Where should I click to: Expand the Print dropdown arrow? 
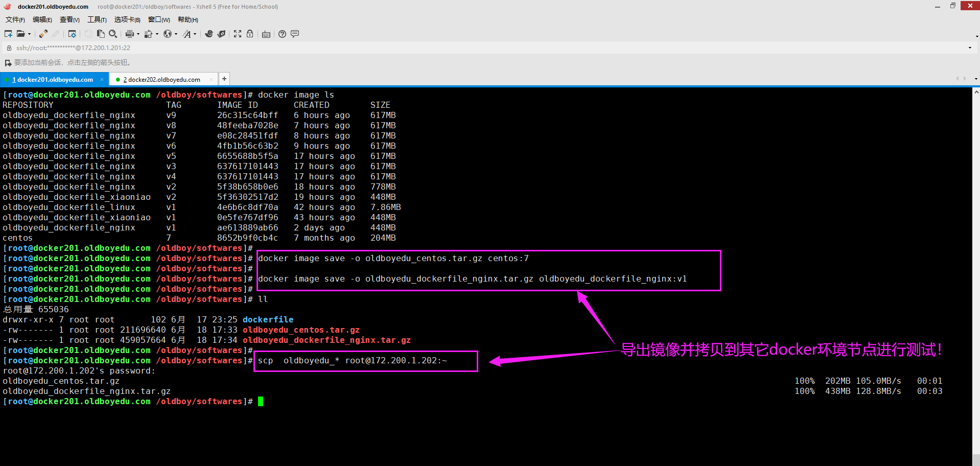[138, 34]
